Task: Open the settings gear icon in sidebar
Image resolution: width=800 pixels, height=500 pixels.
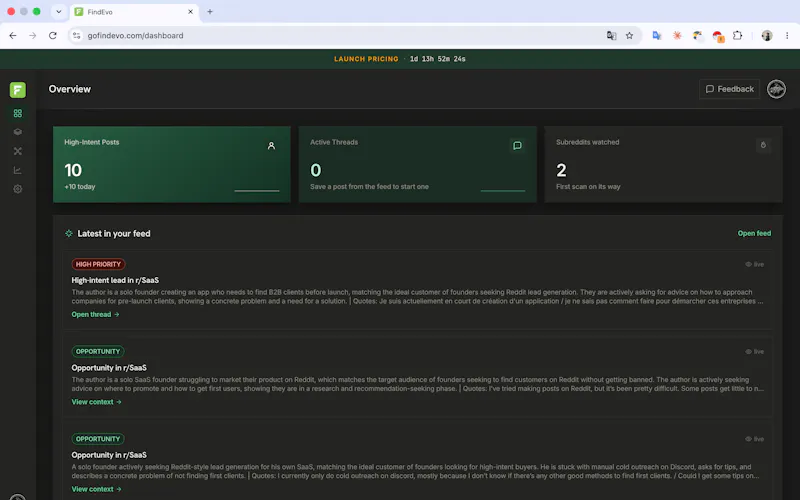Action: (18, 189)
